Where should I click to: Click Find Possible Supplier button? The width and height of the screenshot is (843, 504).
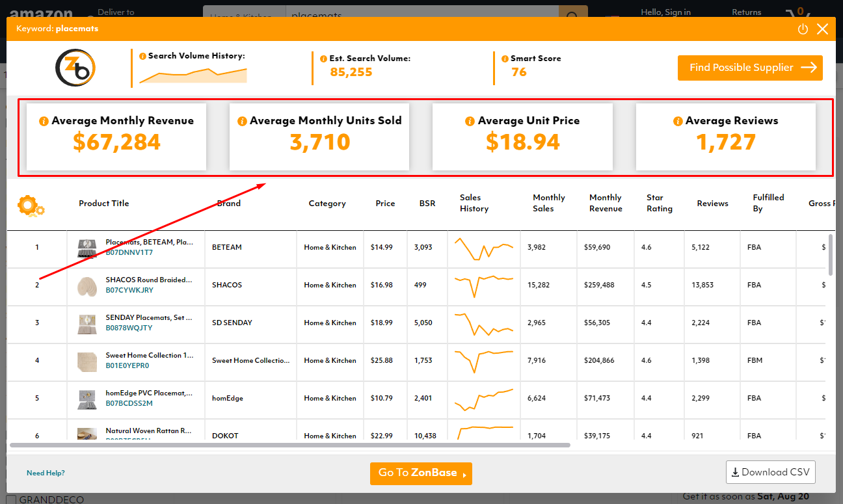750,68
